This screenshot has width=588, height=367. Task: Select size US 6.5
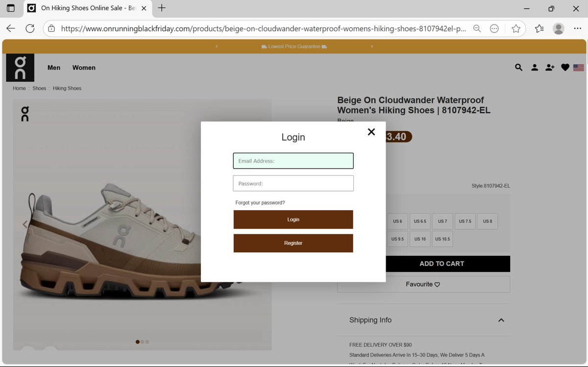tap(420, 221)
